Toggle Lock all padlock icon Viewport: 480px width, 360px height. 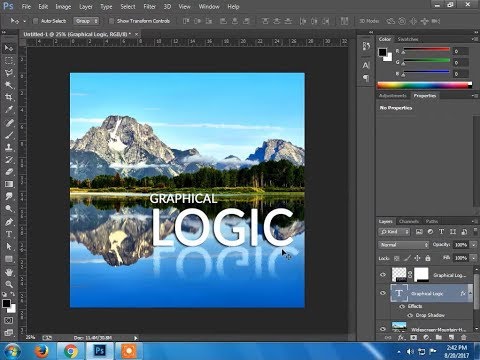(428, 258)
